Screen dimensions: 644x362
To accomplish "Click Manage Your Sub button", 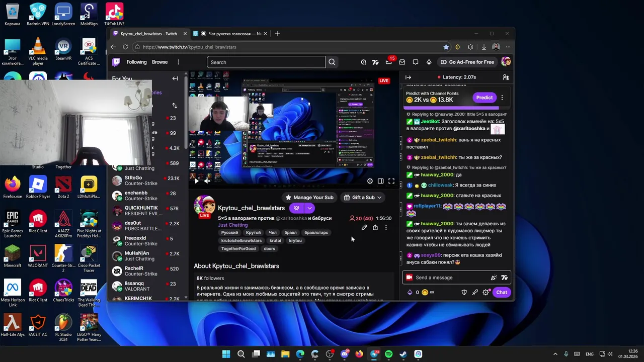I will coord(309,198).
